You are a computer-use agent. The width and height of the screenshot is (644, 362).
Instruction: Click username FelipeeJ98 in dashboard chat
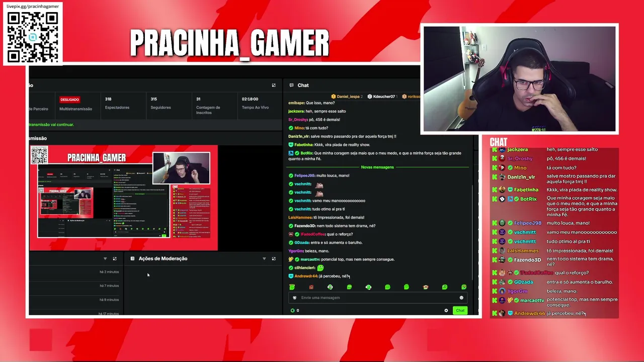304,175
